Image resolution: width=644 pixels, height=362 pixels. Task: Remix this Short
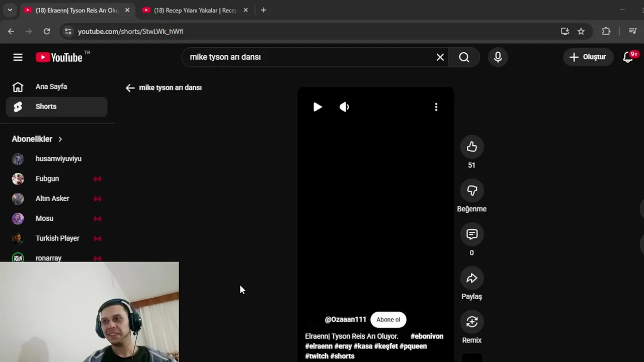(471, 322)
